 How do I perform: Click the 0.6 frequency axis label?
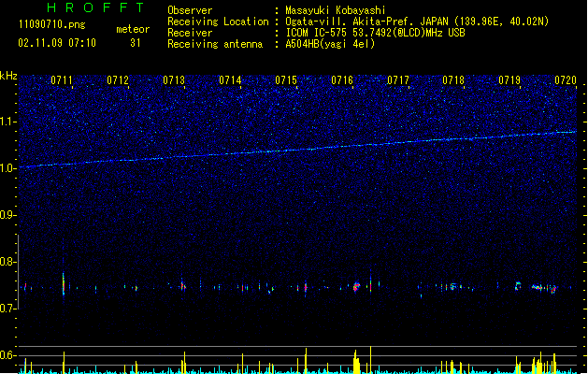coord(8,355)
